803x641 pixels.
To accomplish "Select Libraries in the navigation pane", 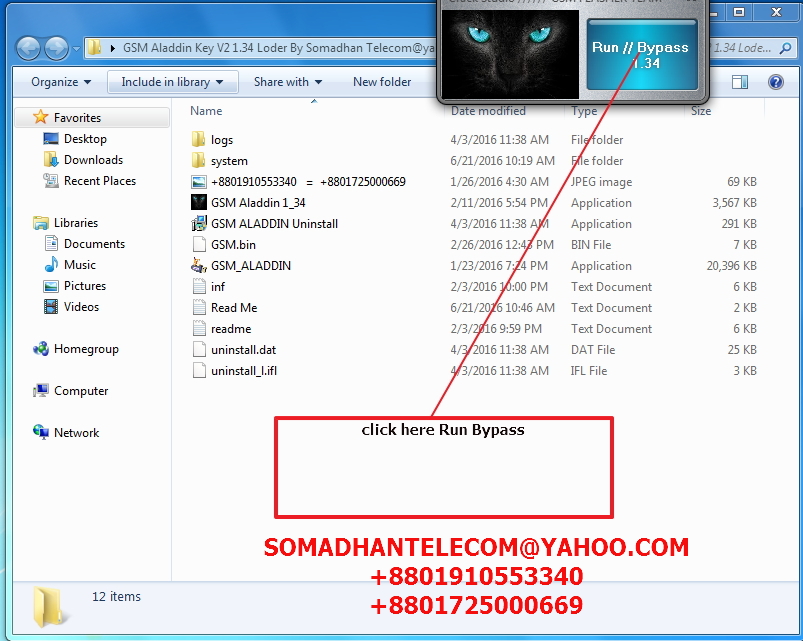I will [x=76, y=223].
